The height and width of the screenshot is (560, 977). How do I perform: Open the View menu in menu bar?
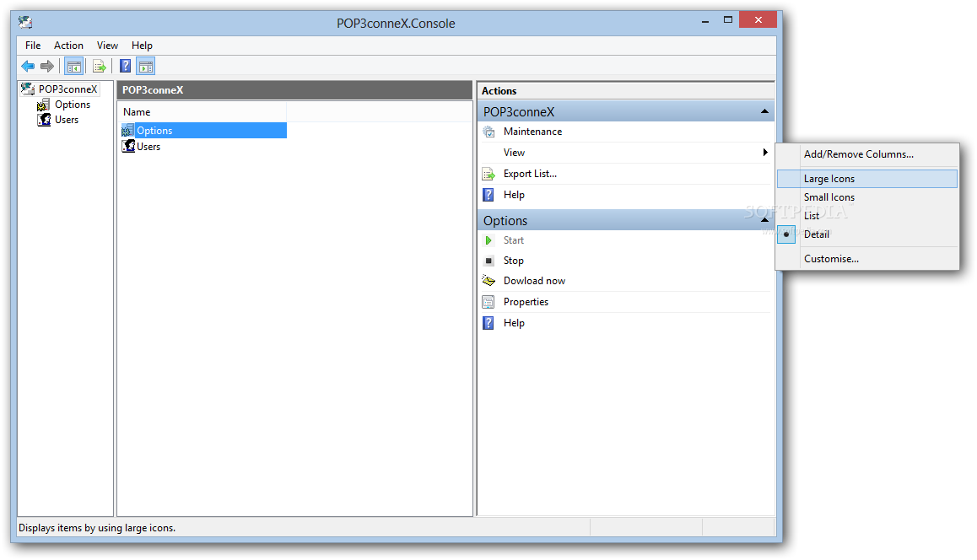[107, 46]
